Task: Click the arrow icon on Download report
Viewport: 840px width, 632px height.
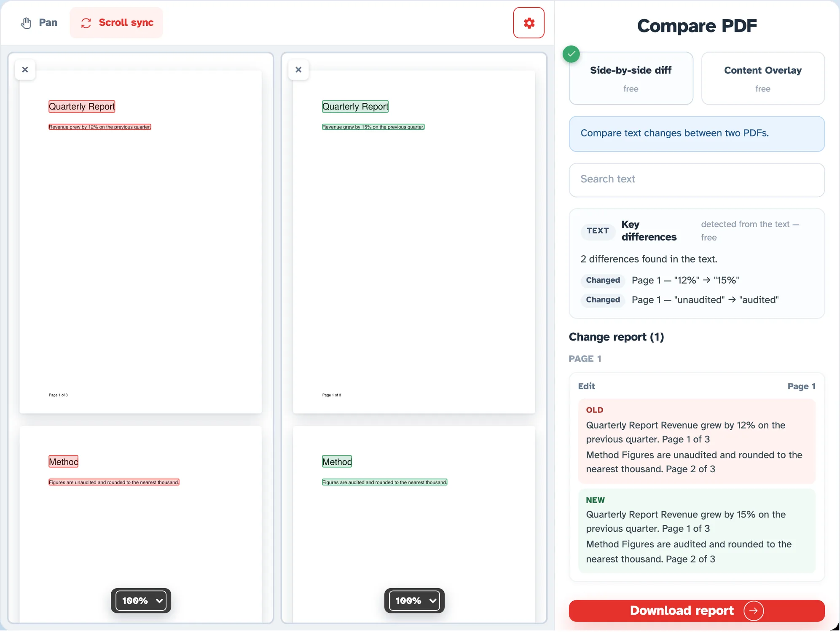Action: coord(753,611)
